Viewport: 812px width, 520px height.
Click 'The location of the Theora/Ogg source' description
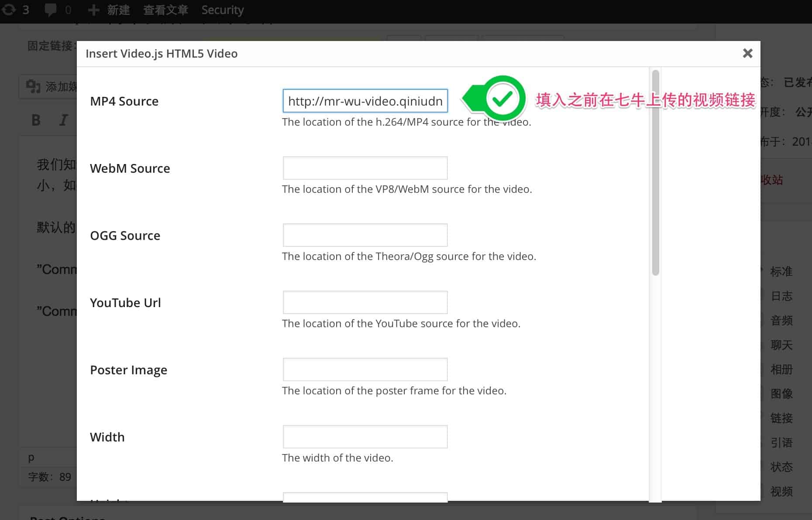pyautogui.click(x=409, y=256)
